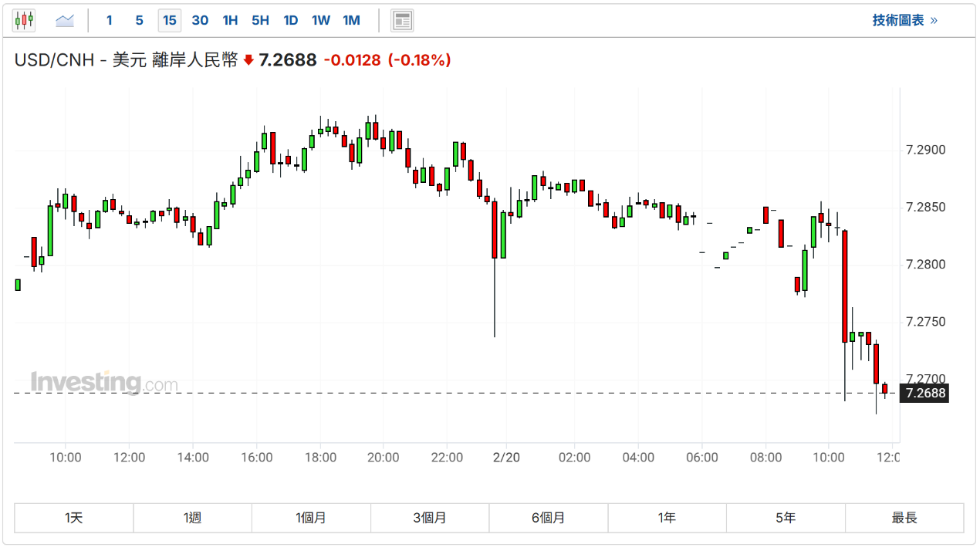
Task: Switch chart to 1D interval
Action: point(290,20)
